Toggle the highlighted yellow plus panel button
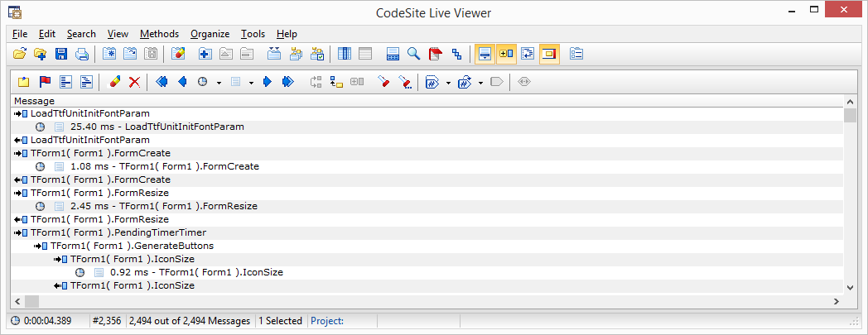The image size is (868, 335). [x=507, y=54]
